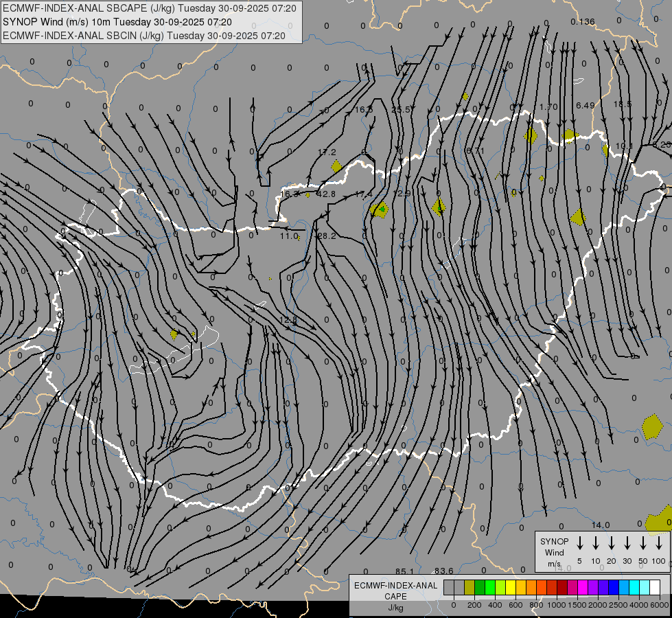Select the bright magenta swatch in the CAPE legend
Image resolution: width=672 pixels, height=618 pixels.
click(x=583, y=588)
